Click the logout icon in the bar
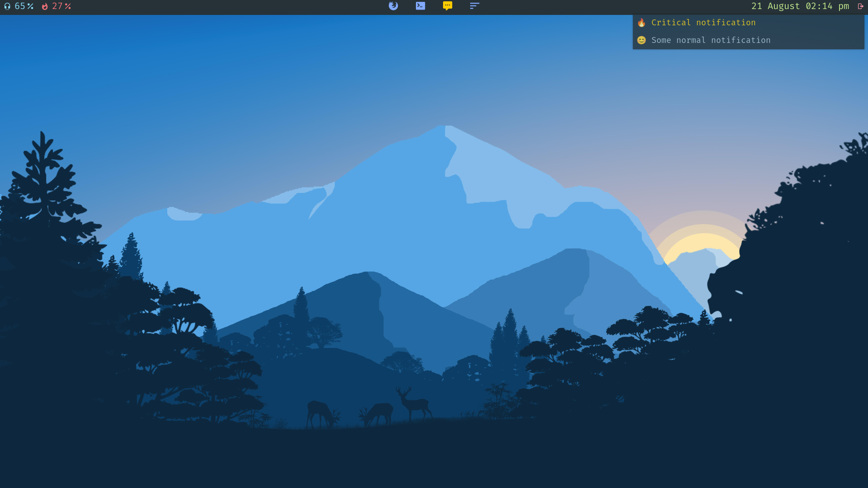 (861, 6)
